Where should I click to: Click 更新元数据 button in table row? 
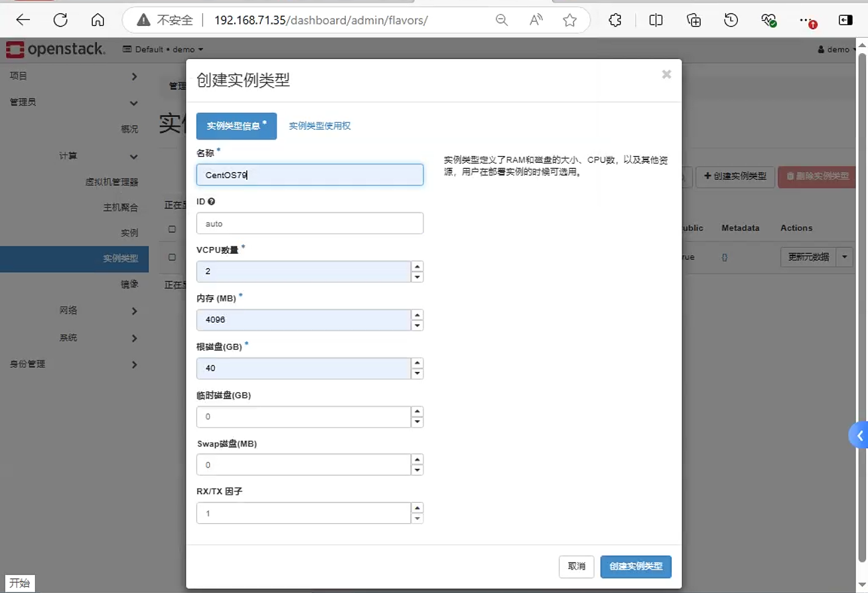tap(809, 257)
